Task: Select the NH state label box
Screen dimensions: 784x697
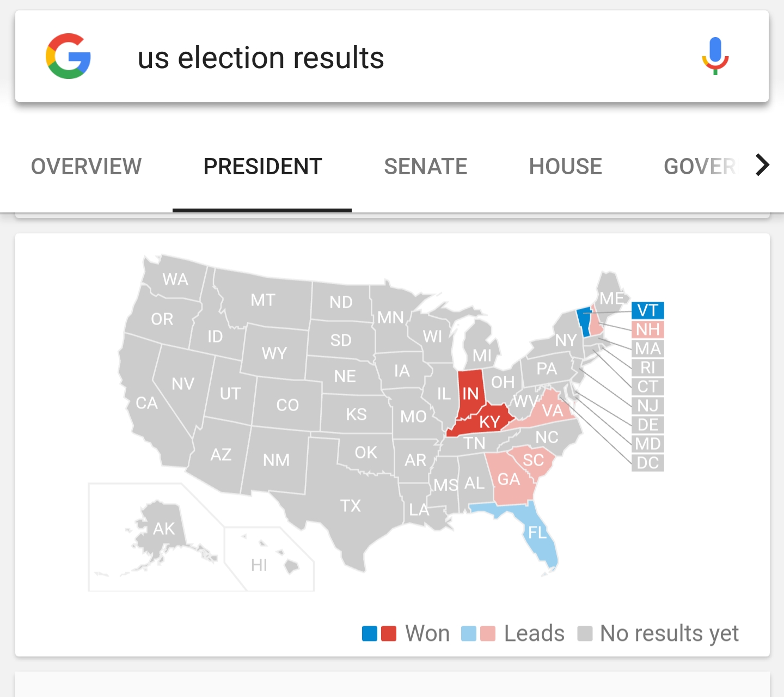Action: click(647, 329)
